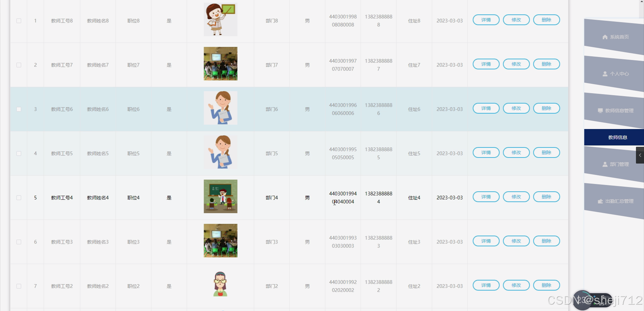The height and width of the screenshot is (311, 644).
Task: Click 详情 button for 教师姓名8
Action: [486, 20]
